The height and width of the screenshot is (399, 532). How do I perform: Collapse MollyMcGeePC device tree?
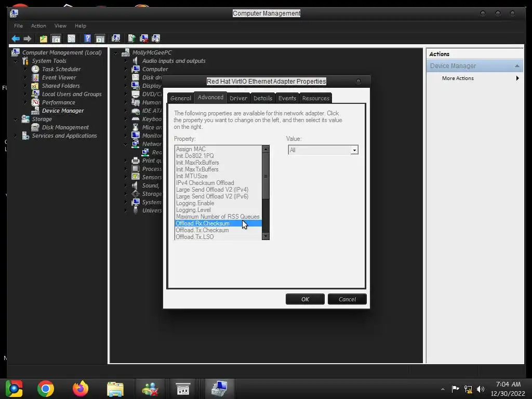pos(116,52)
